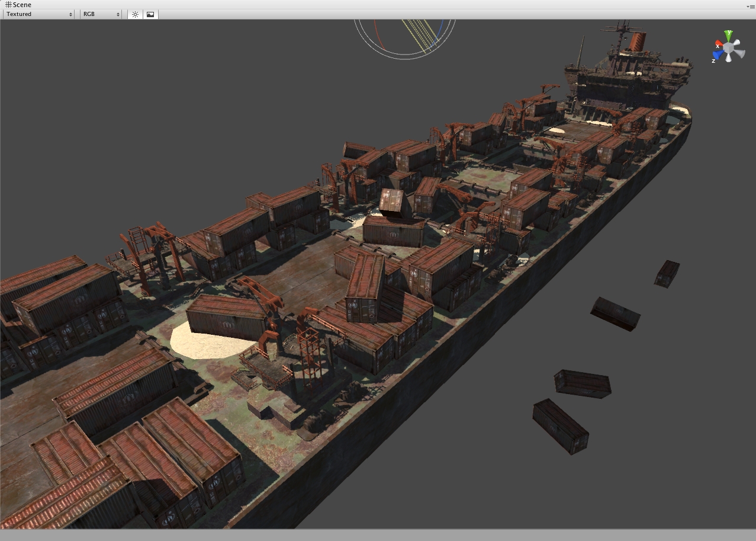The image size is (756, 541).
Task: Toggle the skybox image overlay button
Action: 150,14
